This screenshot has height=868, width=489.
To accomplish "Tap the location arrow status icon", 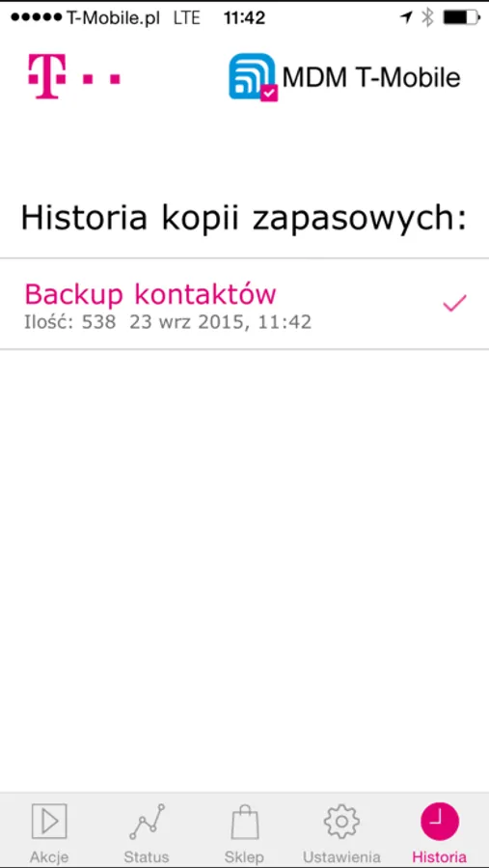I will (406, 17).
